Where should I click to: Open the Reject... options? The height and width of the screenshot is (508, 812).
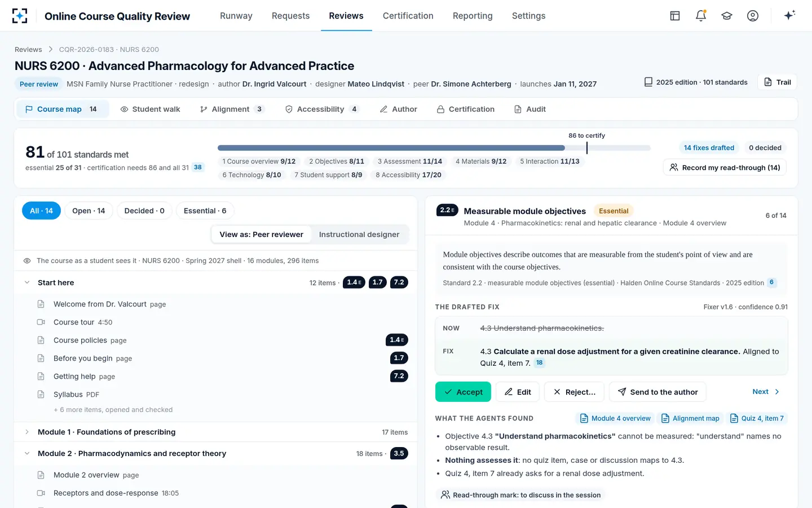(574, 392)
